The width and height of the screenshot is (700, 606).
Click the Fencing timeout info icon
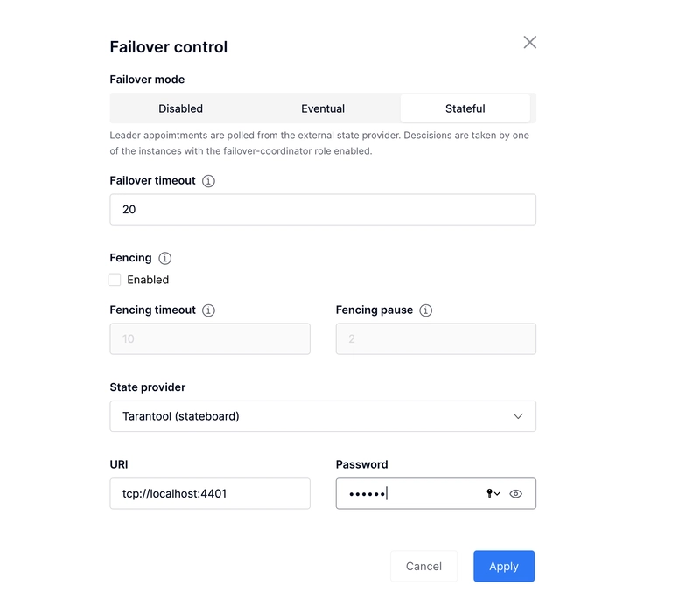coord(208,310)
